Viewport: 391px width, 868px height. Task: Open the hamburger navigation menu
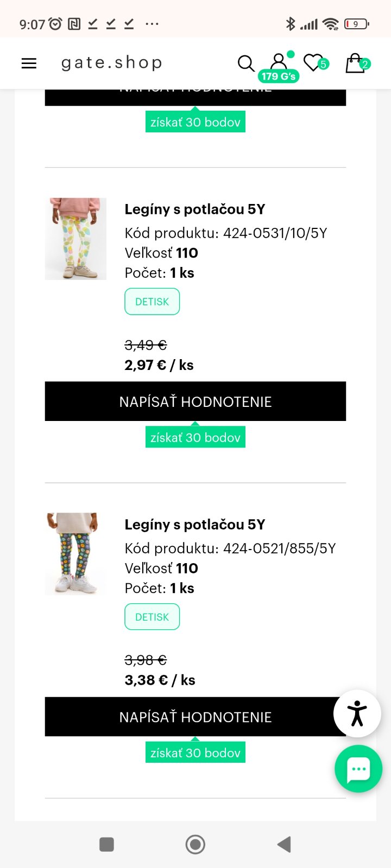click(29, 63)
